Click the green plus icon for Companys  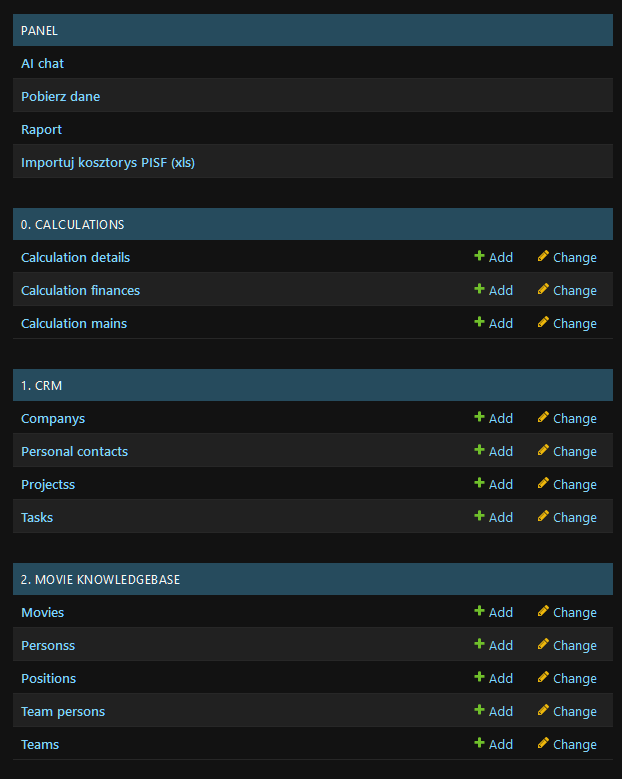479,417
